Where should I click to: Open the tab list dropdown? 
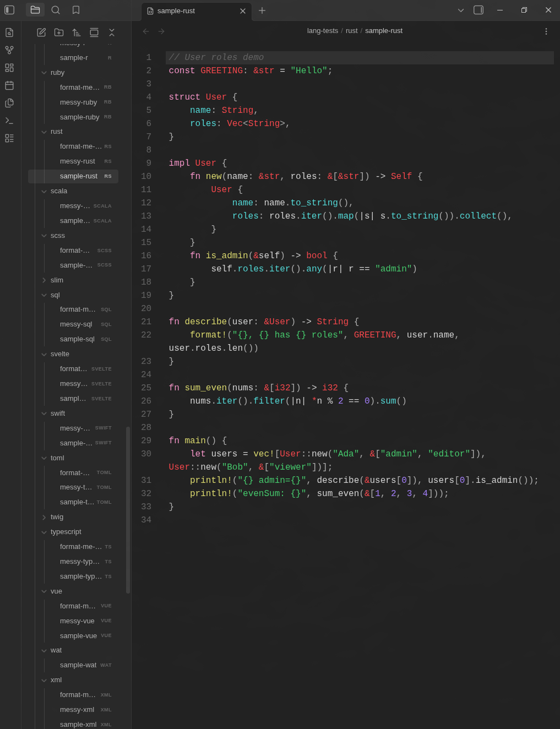(461, 10)
